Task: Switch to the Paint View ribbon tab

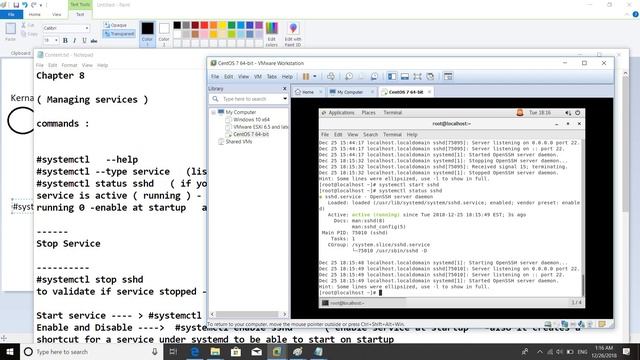Action: click(x=56, y=14)
